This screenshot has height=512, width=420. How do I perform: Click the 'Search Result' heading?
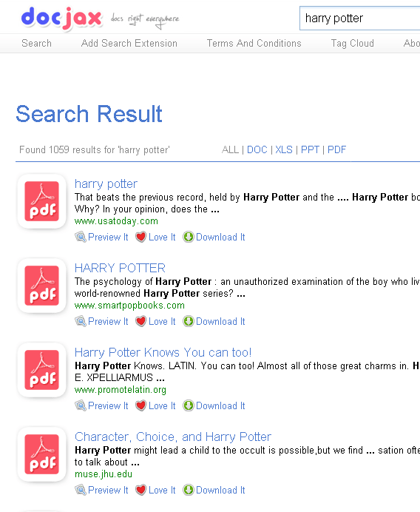click(89, 114)
